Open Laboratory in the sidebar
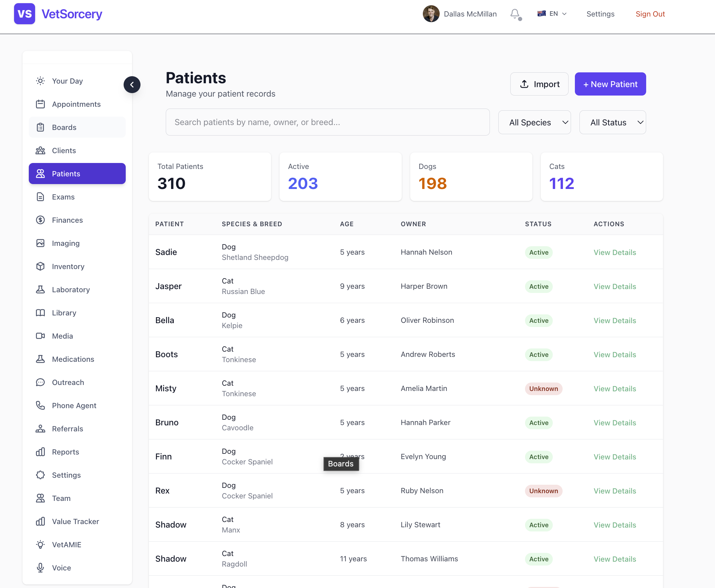Screen dimensions: 715x588 [71, 289]
